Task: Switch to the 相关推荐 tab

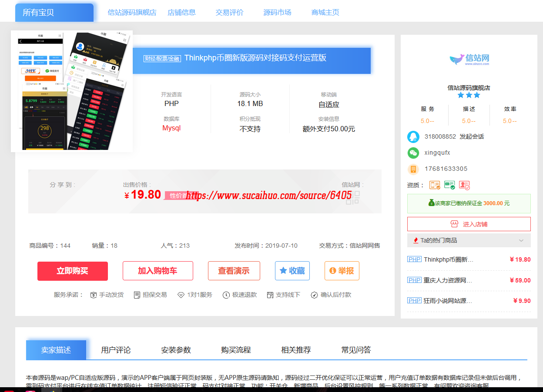Action: (x=296, y=350)
